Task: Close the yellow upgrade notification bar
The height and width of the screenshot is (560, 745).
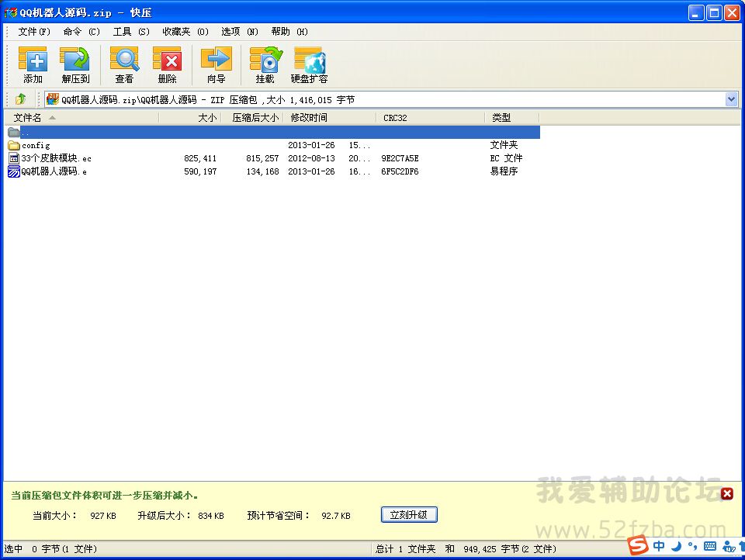Action: 726,493
